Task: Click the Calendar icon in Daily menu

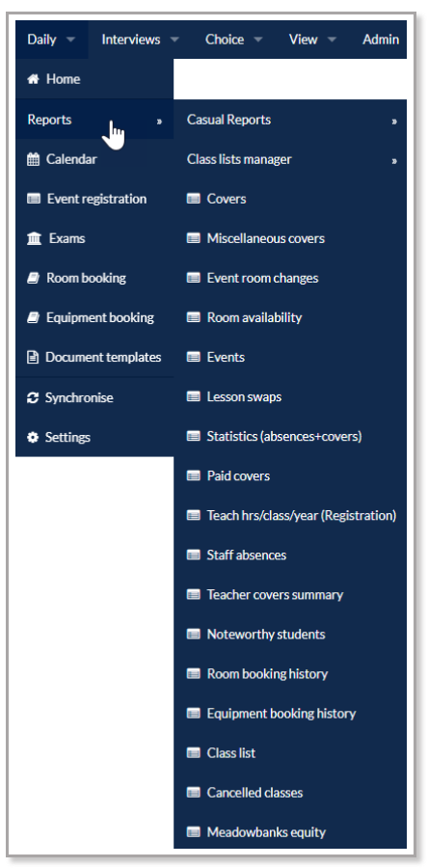Action: [33, 159]
